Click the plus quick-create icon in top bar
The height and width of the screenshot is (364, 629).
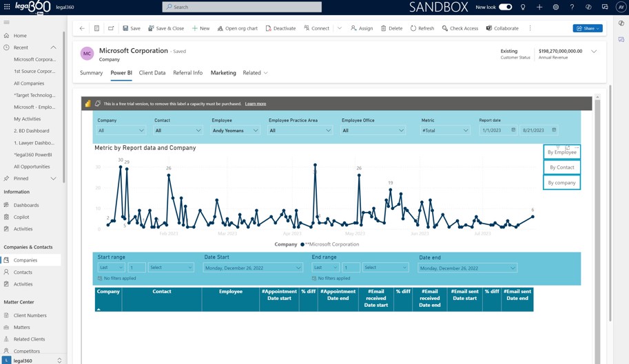[x=539, y=7]
